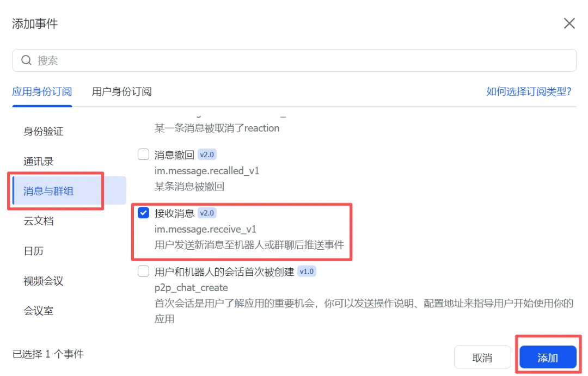Enable the 用户和机器人的会话首次被创建 checkbox
This screenshot has height=376, width=588.
143,272
